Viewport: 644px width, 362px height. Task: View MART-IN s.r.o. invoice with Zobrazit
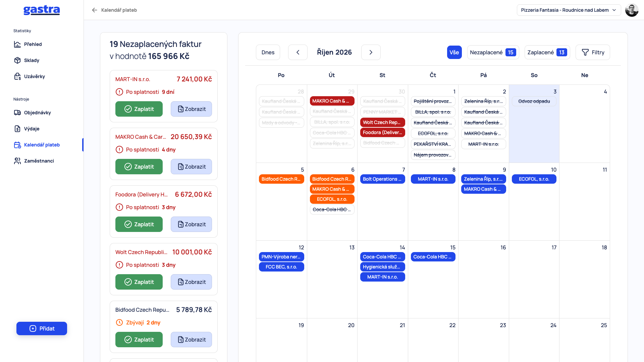[191, 109]
